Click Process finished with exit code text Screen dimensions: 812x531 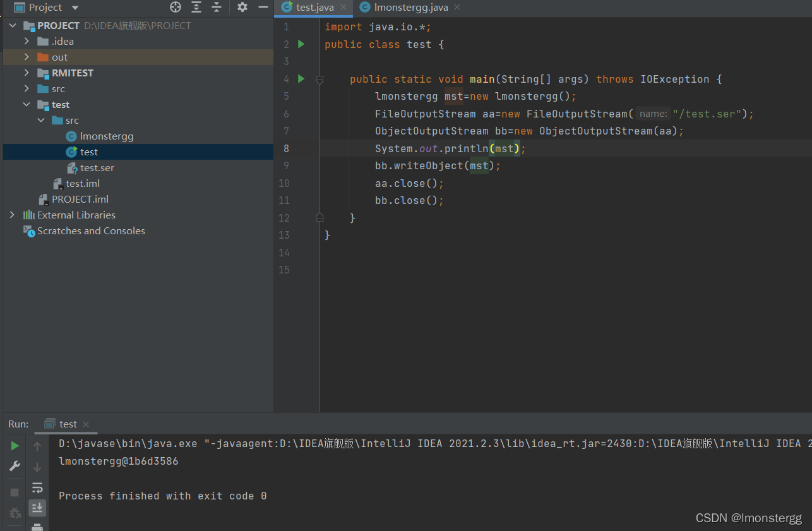tap(163, 496)
